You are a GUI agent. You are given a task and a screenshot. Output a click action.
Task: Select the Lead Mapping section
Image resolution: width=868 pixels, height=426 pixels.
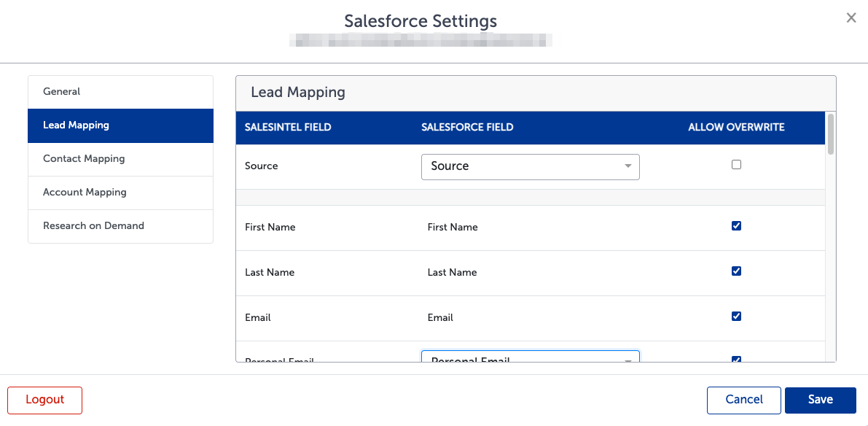121,125
